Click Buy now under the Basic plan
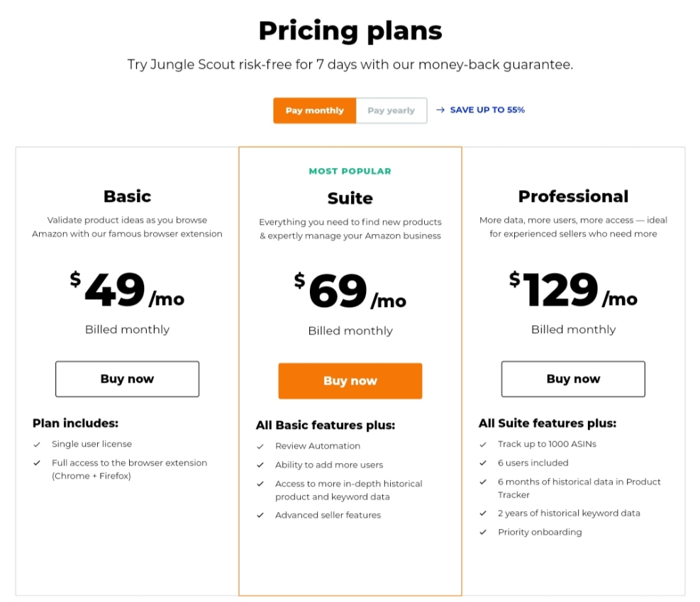Screen dimensions: 700x602 coord(127,379)
